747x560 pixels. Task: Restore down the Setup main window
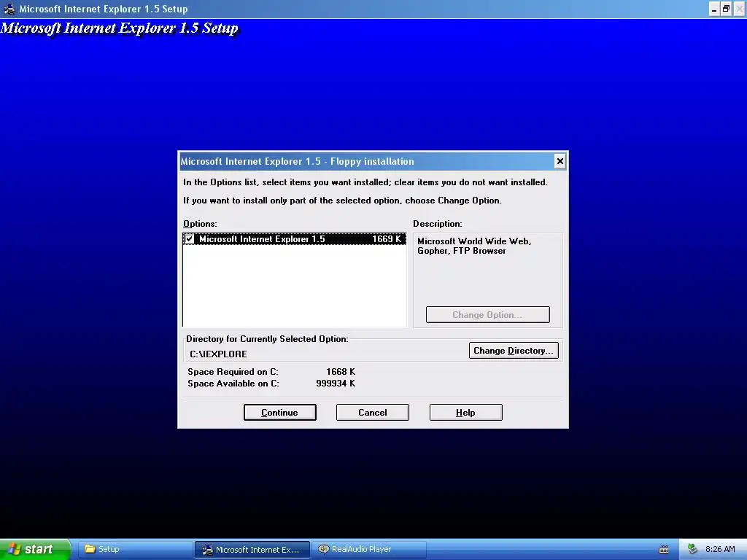click(726, 9)
